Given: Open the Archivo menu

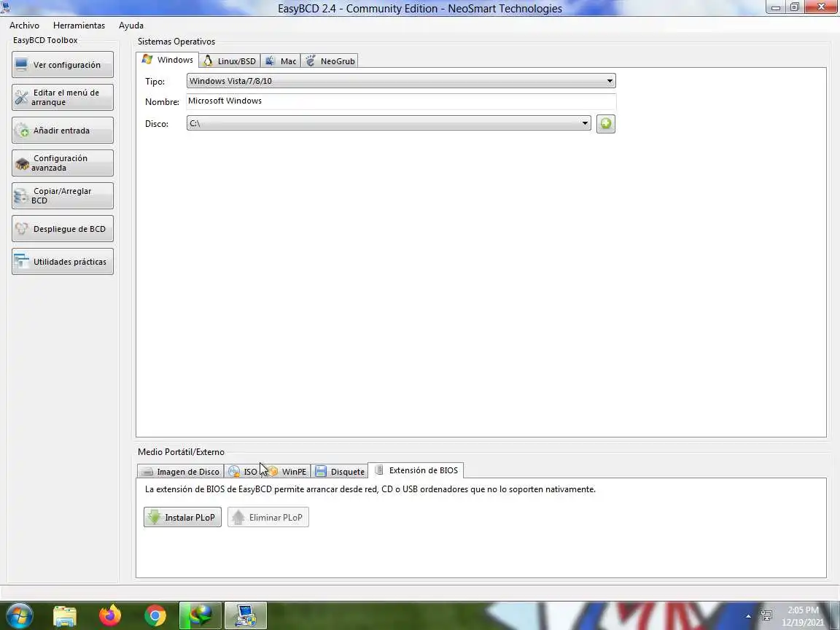Looking at the screenshot, I should 24,26.
